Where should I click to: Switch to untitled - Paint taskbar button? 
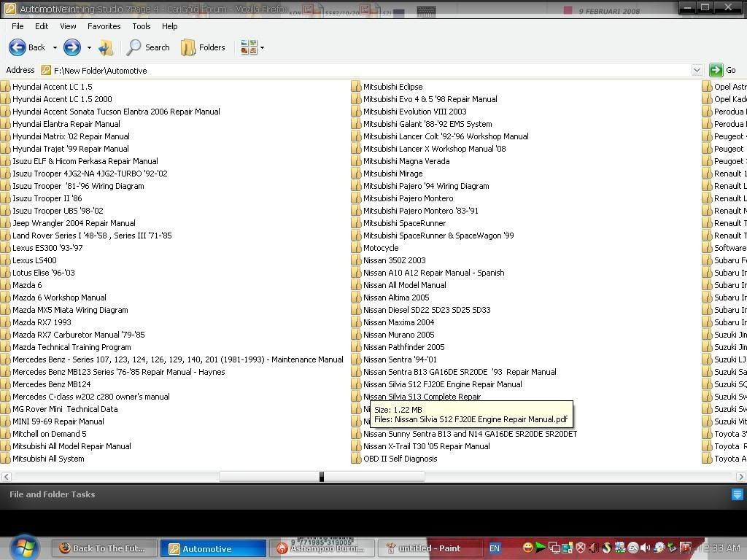pyautogui.click(x=430, y=548)
